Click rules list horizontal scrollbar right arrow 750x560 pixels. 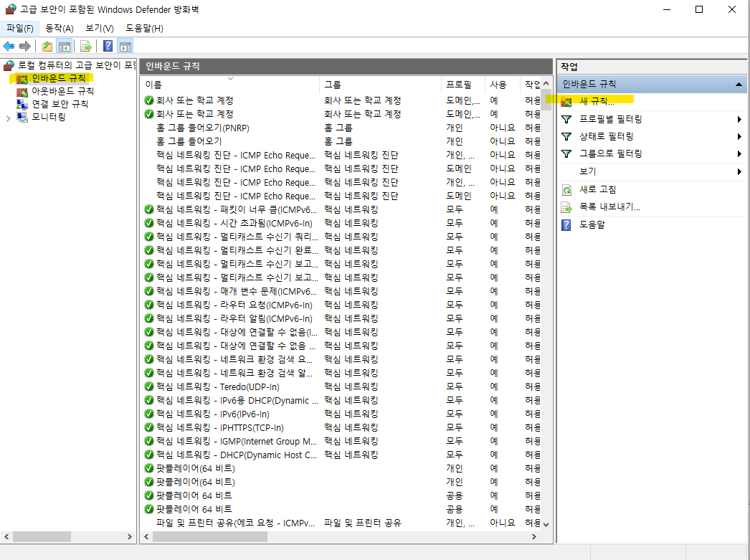pos(533,537)
